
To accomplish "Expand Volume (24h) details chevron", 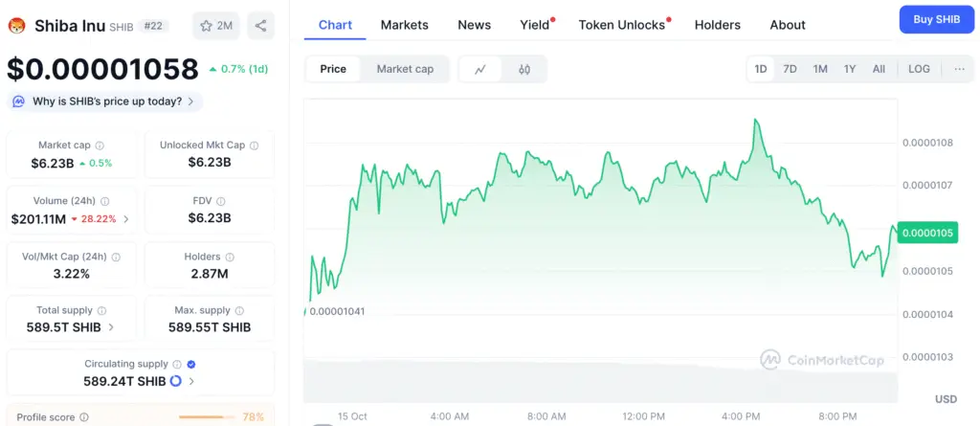I will pos(126,219).
